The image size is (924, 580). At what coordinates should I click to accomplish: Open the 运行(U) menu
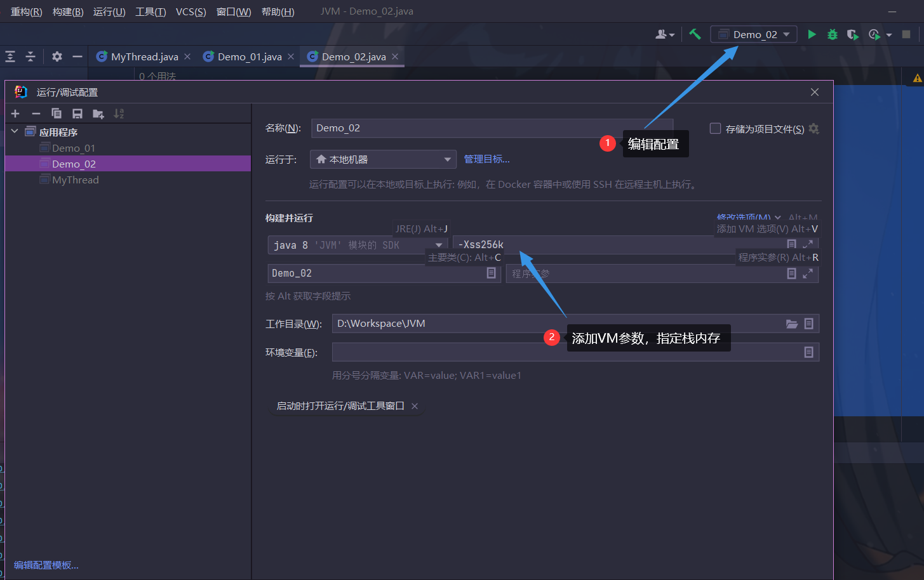(109, 11)
